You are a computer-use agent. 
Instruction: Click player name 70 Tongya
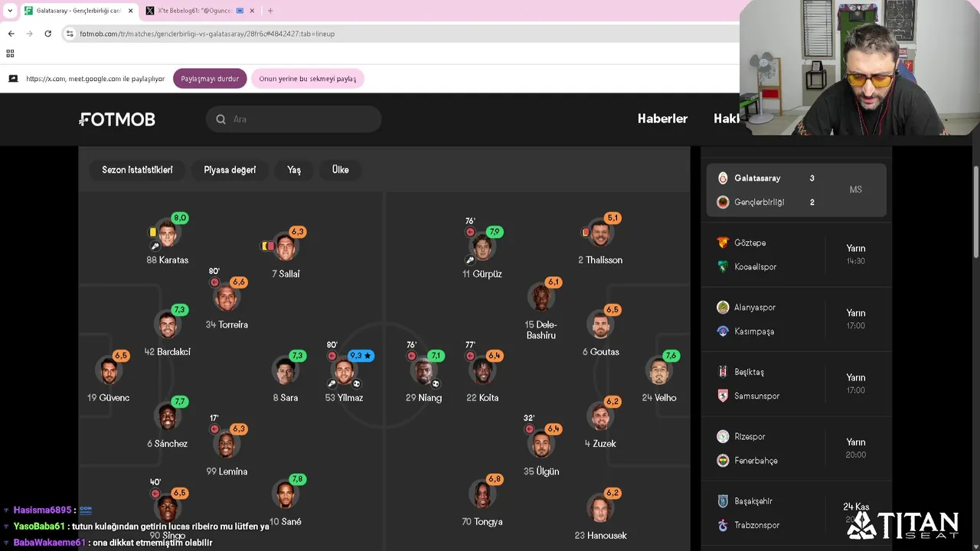482,522
